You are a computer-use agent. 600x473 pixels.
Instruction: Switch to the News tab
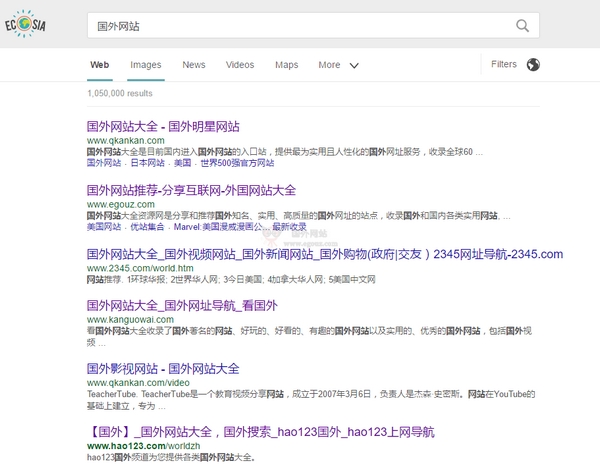point(194,65)
